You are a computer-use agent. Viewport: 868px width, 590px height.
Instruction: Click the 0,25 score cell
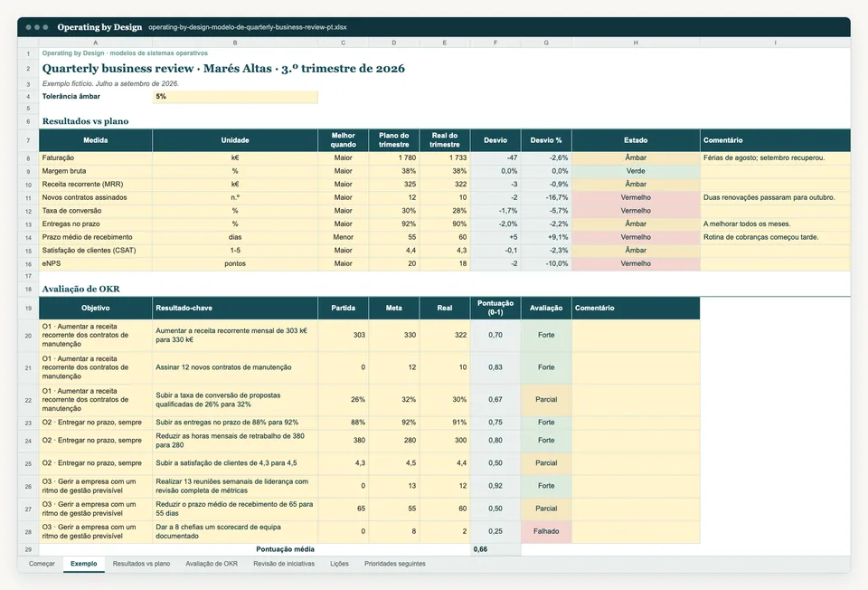click(x=495, y=531)
